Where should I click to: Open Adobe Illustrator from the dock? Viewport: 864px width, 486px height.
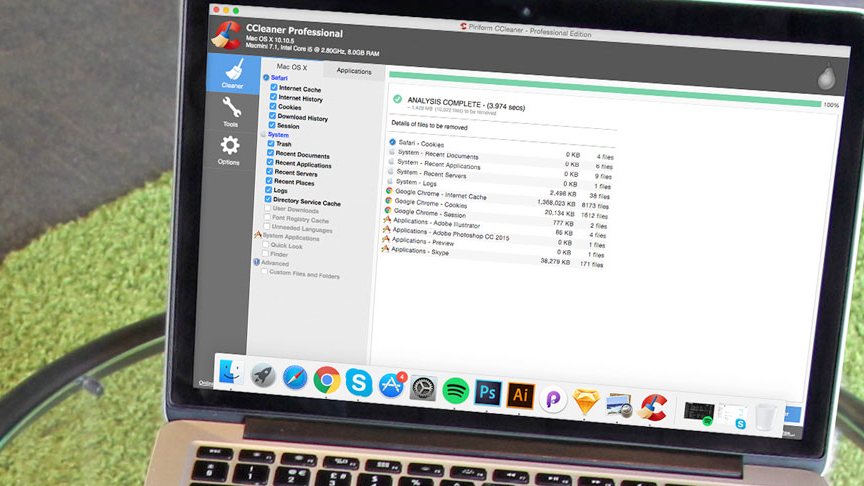pos(520,395)
